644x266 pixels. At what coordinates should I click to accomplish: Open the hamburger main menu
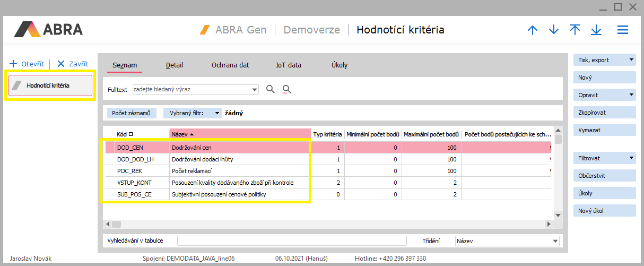[x=623, y=30]
